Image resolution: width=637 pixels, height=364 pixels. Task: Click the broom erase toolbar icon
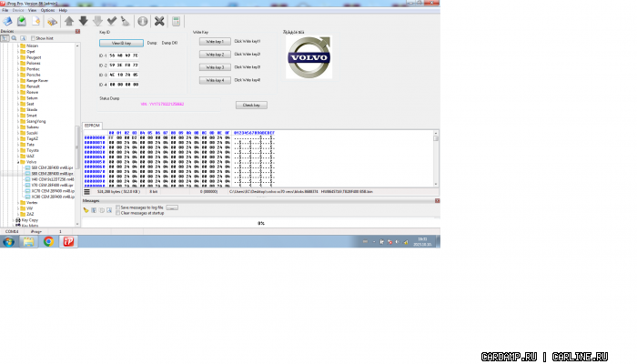[x=126, y=21]
